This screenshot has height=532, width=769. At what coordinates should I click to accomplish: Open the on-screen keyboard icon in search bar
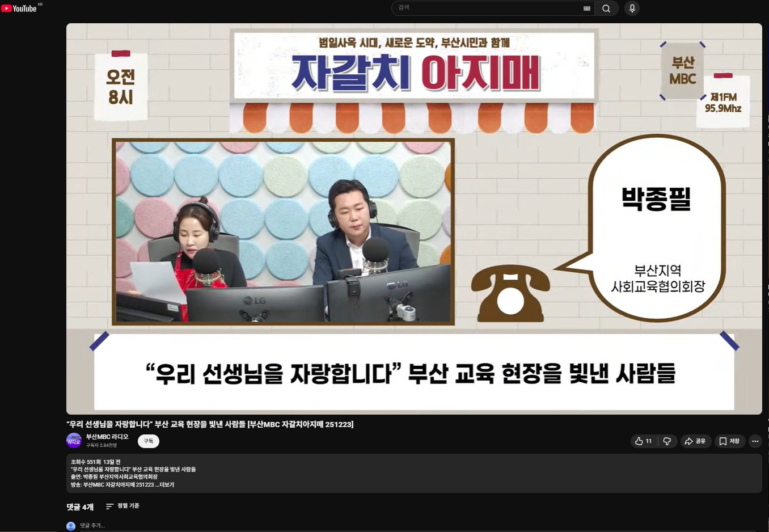(x=586, y=8)
